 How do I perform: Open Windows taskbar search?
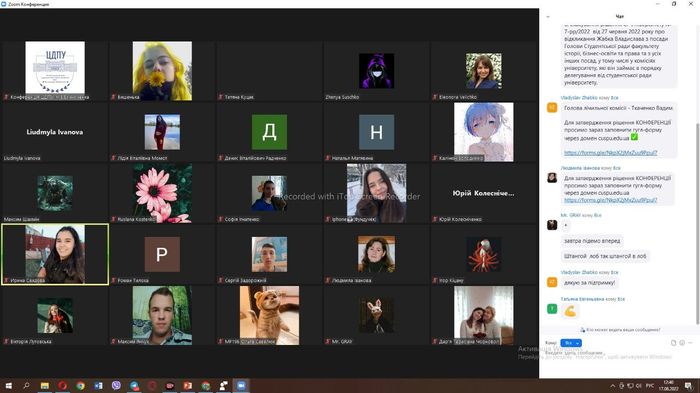[26, 385]
